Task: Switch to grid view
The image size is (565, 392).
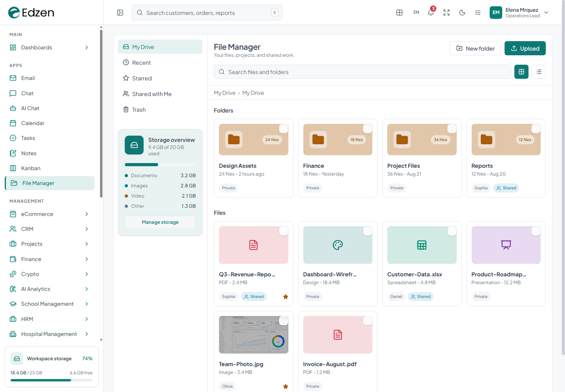Action: click(521, 72)
